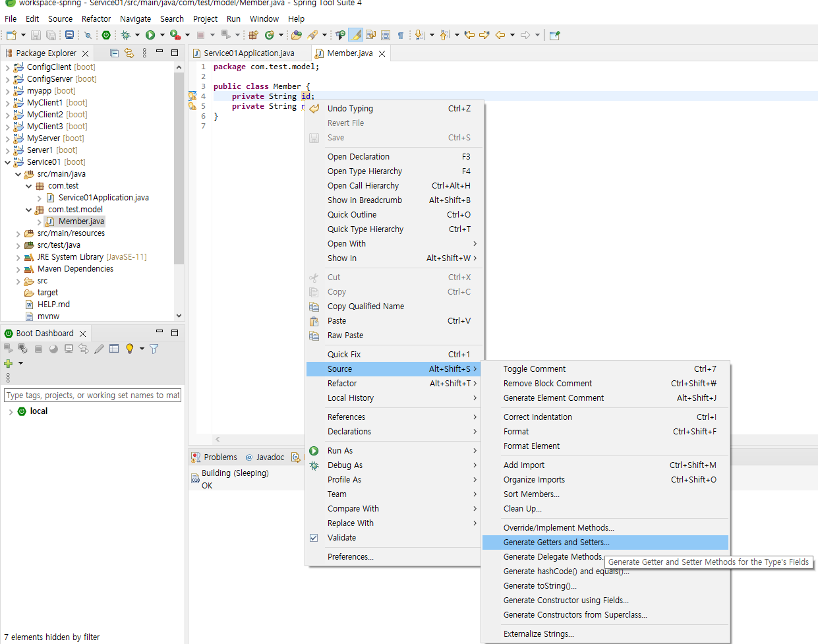
Task: Click Boot Dashboard filter text field
Action: tap(93, 395)
